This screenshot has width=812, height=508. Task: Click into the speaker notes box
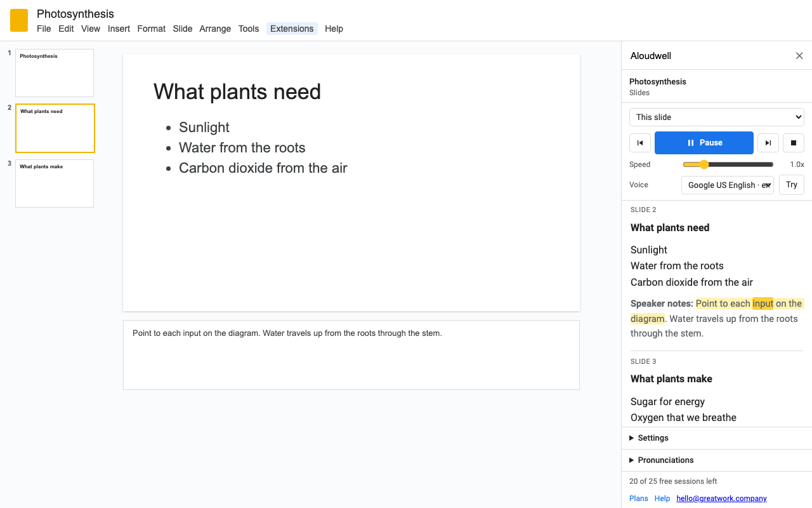(x=351, y=355)
